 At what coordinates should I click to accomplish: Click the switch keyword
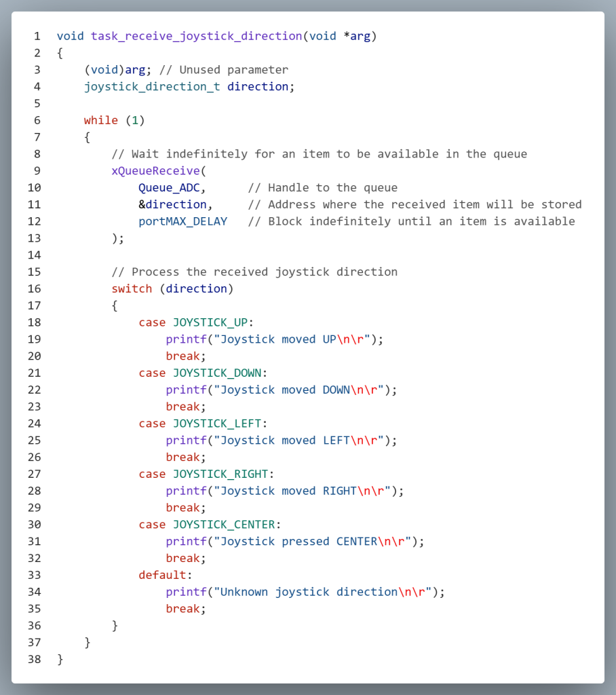tap(132, 288)
